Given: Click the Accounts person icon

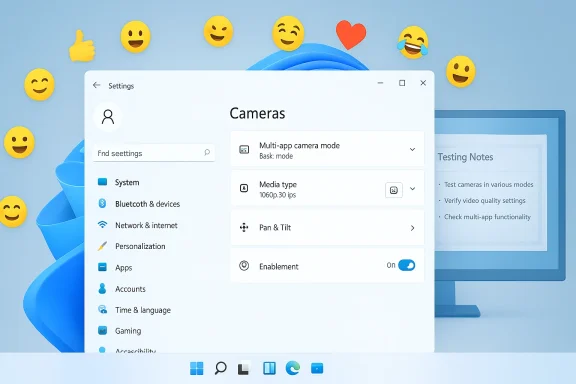Looking at the screenshot, I should [102, 288].
